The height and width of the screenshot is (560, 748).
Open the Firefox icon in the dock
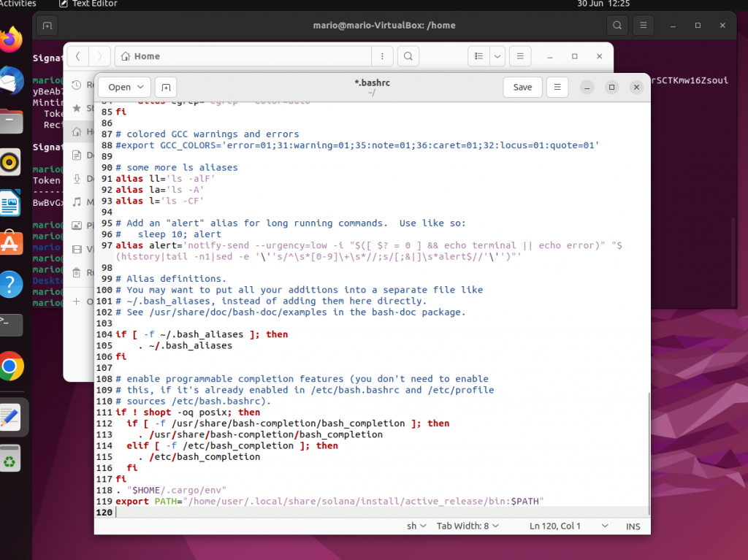[11, 39]
